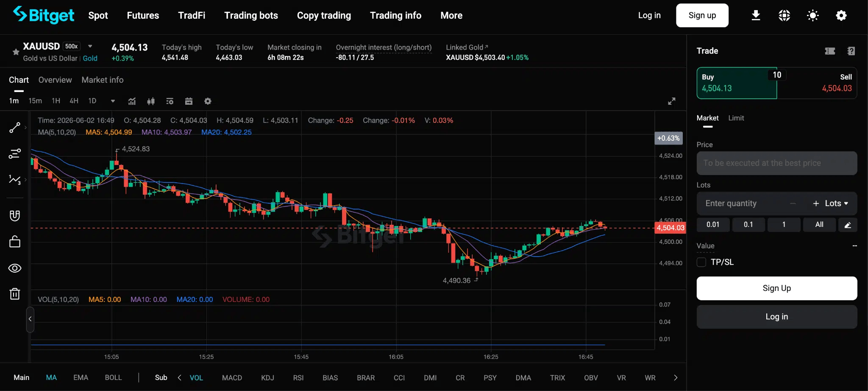The image size is (868, 391).
Task: Toggle the magnet snap tool
Action: (x=14, y=215)
